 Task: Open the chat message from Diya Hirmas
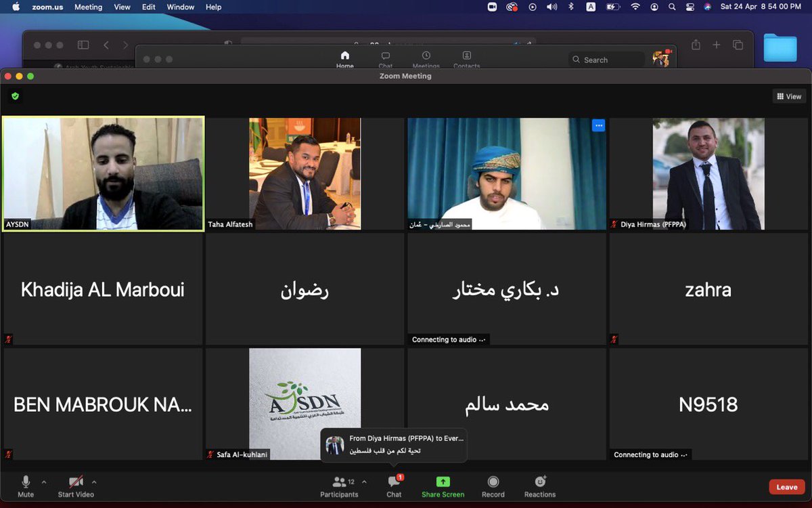394,444
